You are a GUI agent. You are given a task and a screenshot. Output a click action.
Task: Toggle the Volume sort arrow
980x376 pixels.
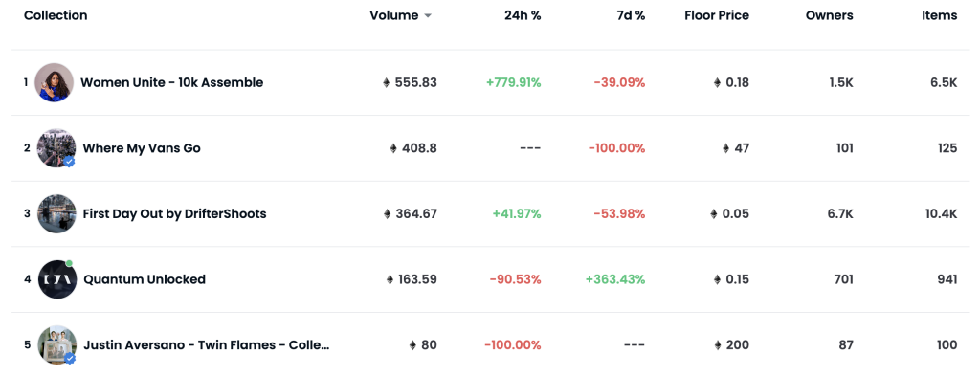(x=428, y=16)
